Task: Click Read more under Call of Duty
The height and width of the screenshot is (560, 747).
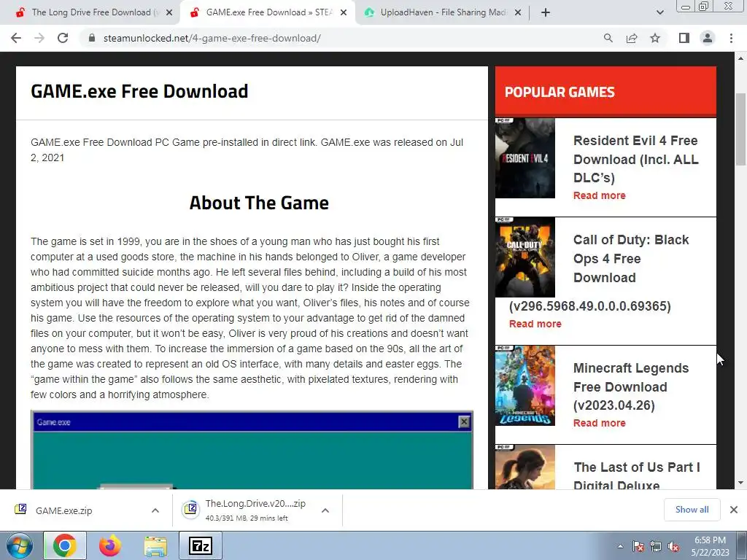Action: [535, 324]
